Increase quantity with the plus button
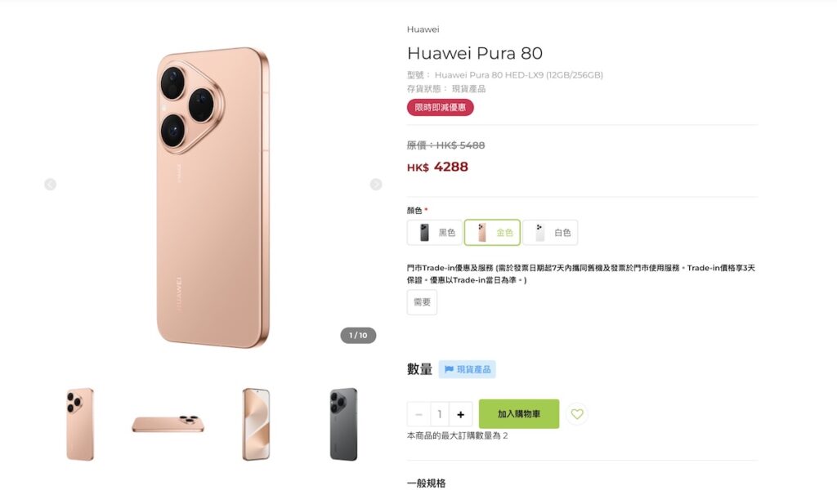The height and width of the screenshot is (504, 837). coord(461,414)
